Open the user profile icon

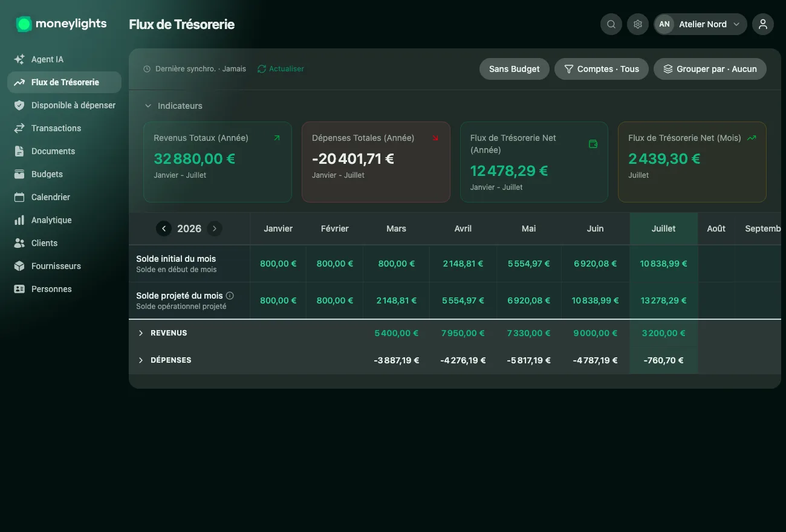pyautogui.click(x=763, y=24)
